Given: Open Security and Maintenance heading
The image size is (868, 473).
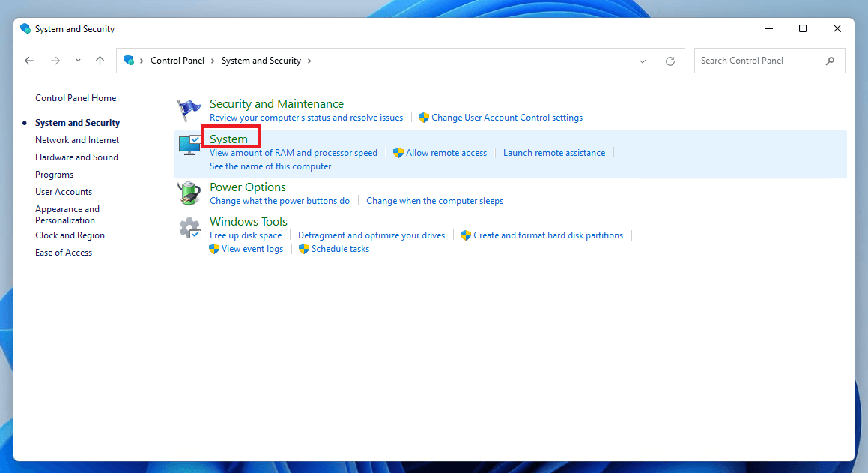Looking at the screenshot, I should tap(277, 103).
